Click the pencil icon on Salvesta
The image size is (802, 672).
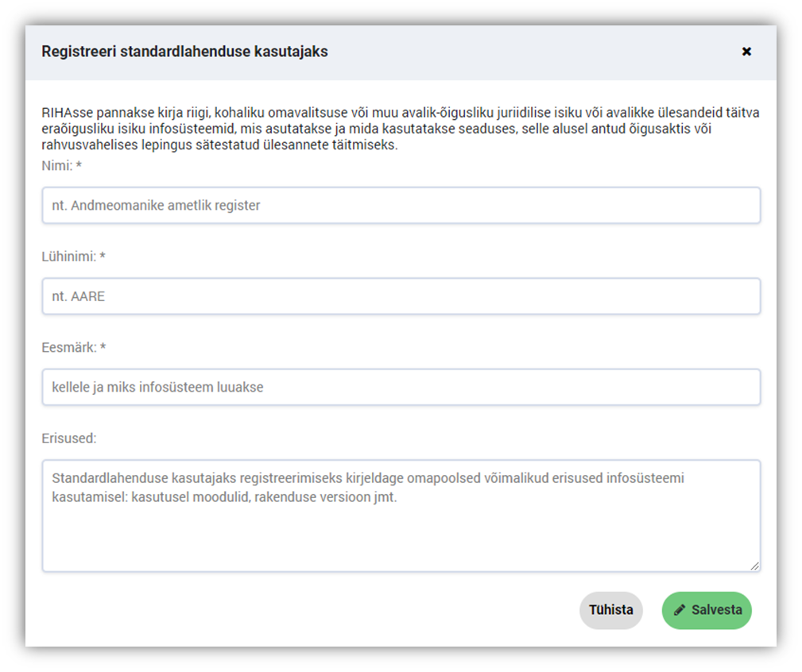click(x=680, y=610)
